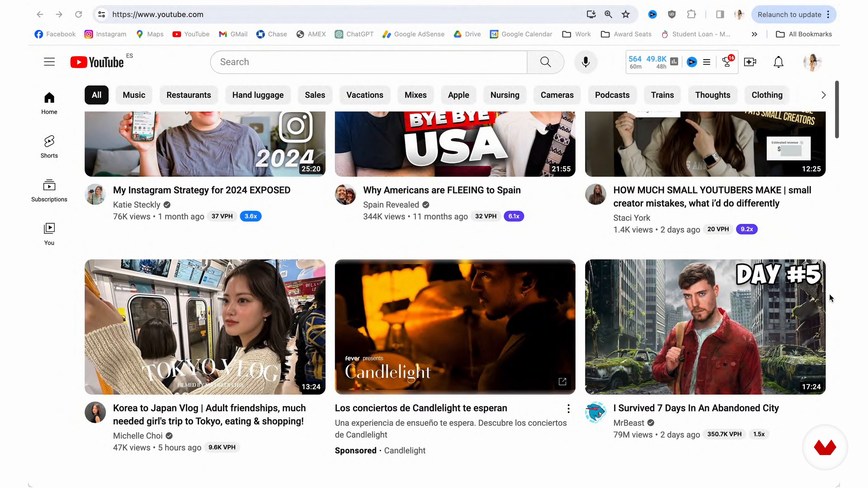The height and width of the screenshot is (488, 868).
Task: Open Google AdSense bookmark
Action: pos(413,34)
